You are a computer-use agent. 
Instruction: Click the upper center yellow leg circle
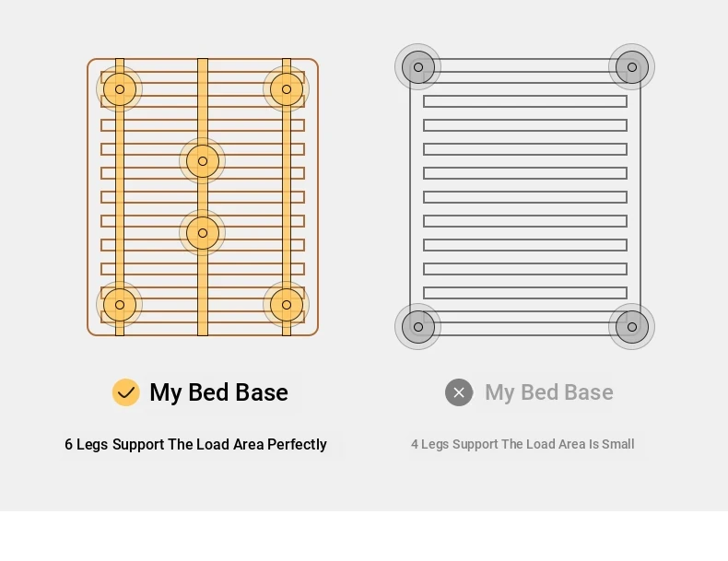[x=203, y=161]
